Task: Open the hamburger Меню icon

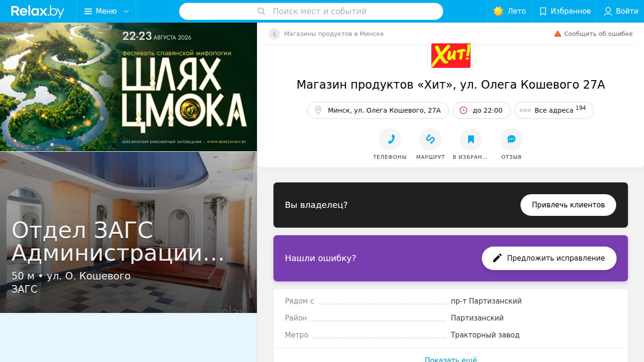Action: (88, 11)
